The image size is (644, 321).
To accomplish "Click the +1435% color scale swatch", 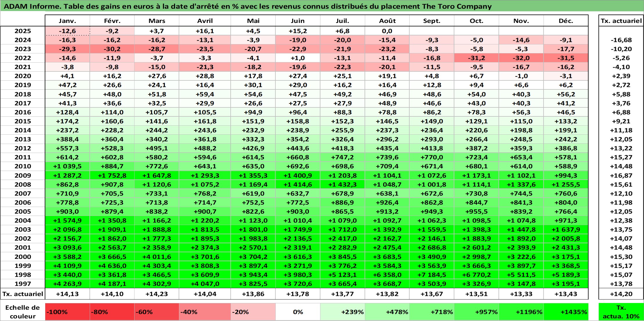I will click(566, 312).
